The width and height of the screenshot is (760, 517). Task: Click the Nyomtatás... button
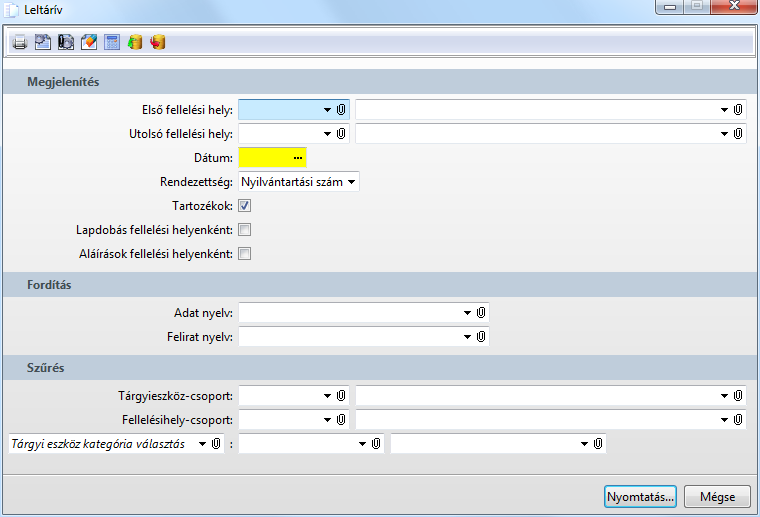[640, 497]
